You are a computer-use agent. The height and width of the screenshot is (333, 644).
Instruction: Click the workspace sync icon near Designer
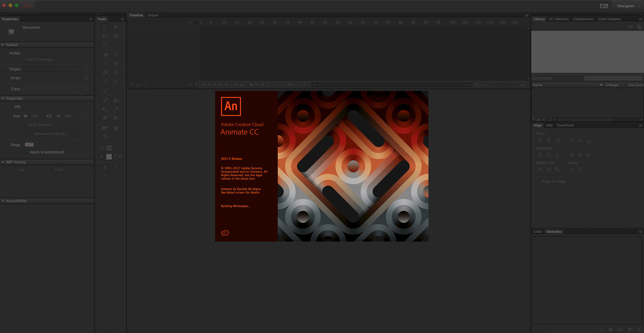point(604,6)
